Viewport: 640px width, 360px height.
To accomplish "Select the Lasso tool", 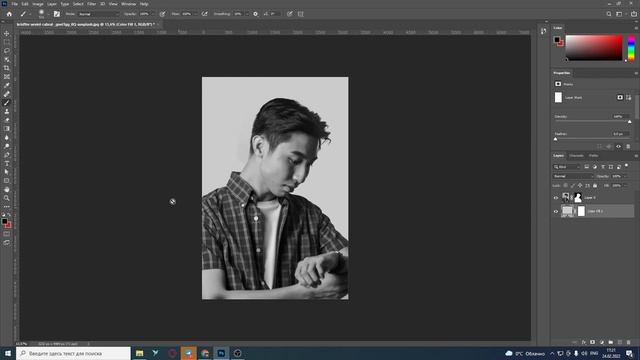I will (x=7, y=51).
